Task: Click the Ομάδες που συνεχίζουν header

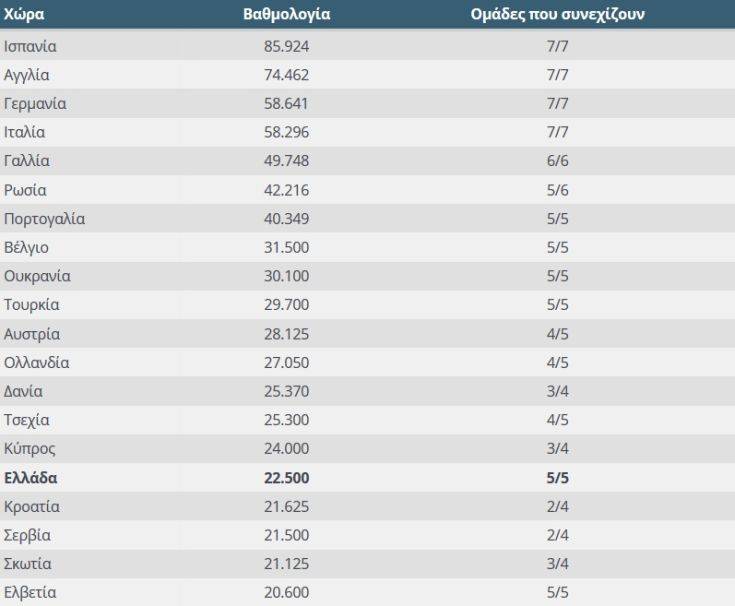Action: tap(557, 14)
